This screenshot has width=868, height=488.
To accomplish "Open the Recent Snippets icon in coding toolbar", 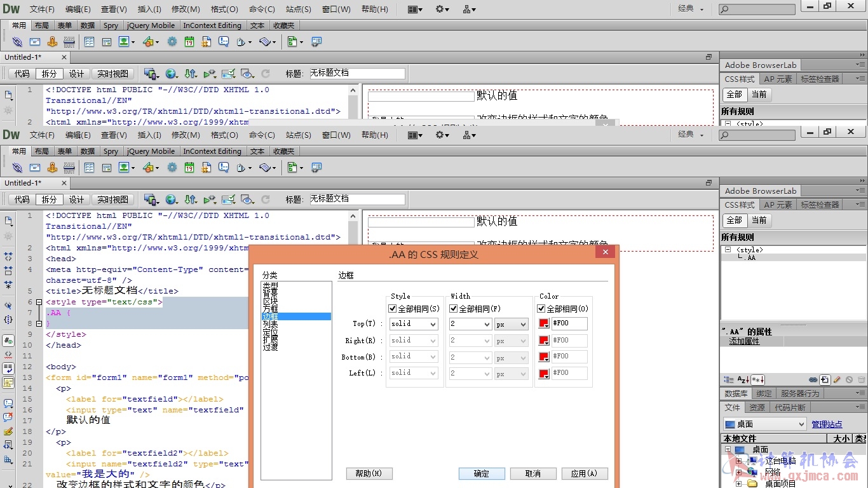I will (8, 445).
